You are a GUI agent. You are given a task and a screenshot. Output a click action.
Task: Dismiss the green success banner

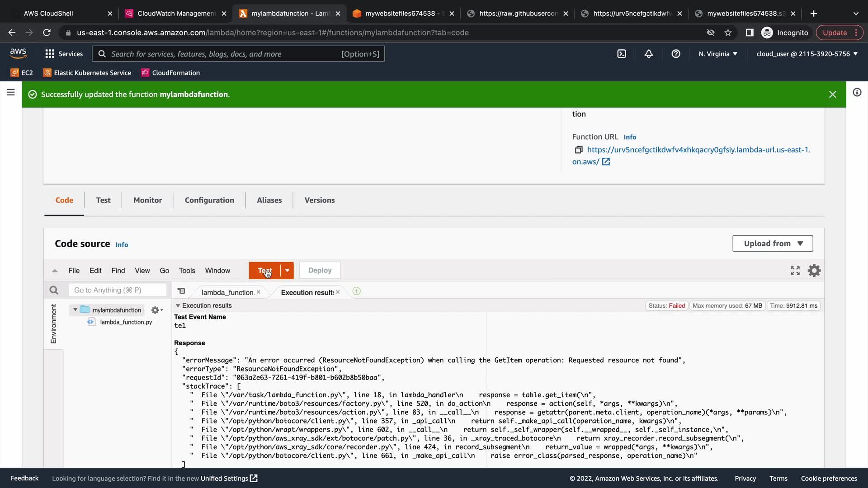point(832,94)
